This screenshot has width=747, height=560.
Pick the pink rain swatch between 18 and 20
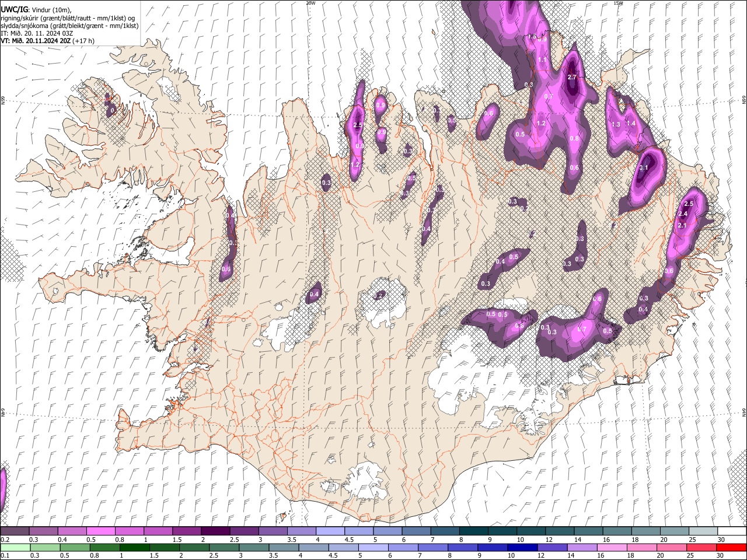641,547
